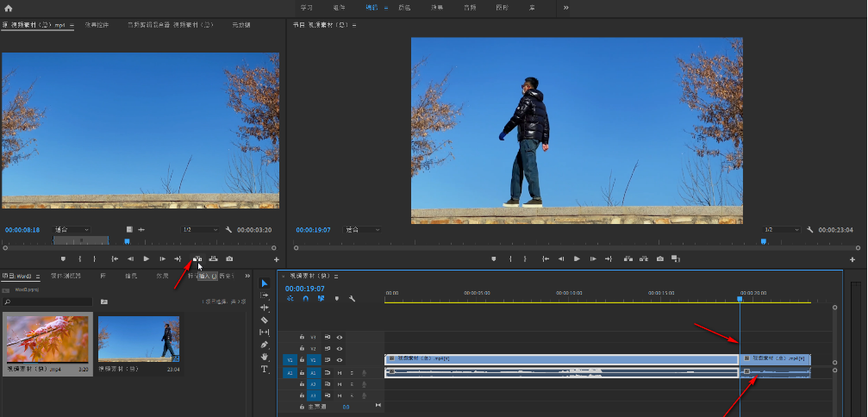Screen dimensions: 868x417
Task: Click the Insert button in Source monitor
Action: point(197,258)
